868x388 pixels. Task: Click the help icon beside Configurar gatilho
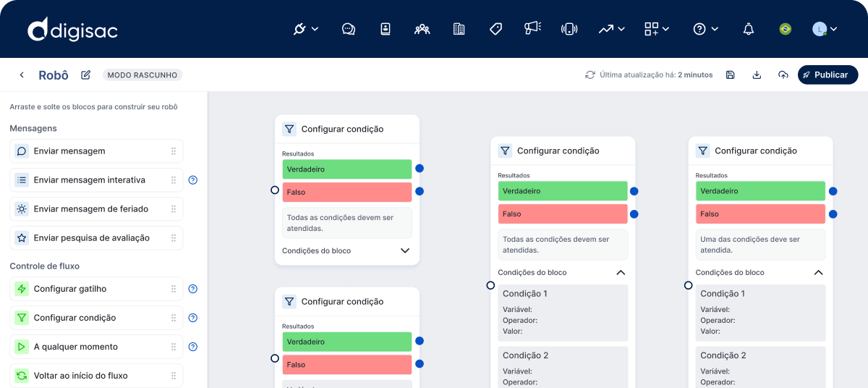click(x=193, y=289)
